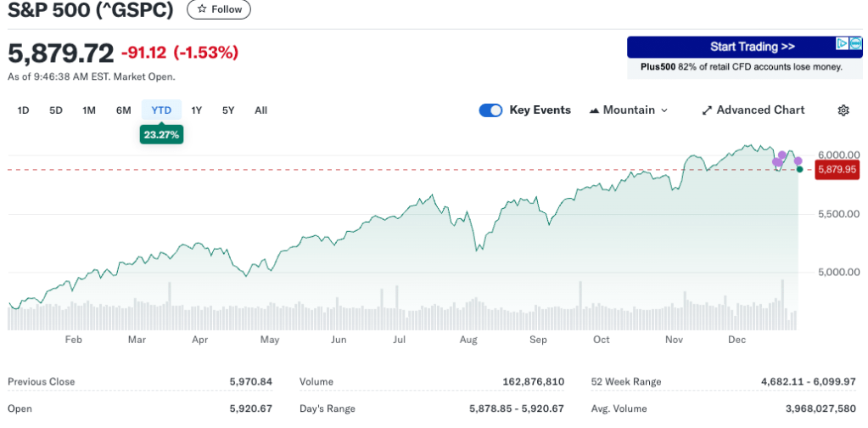Image resolution: width=868 pixels, height=428 pixels.
Task: Click the green current-price dot on chart
Action: click(x=799, y=170)
